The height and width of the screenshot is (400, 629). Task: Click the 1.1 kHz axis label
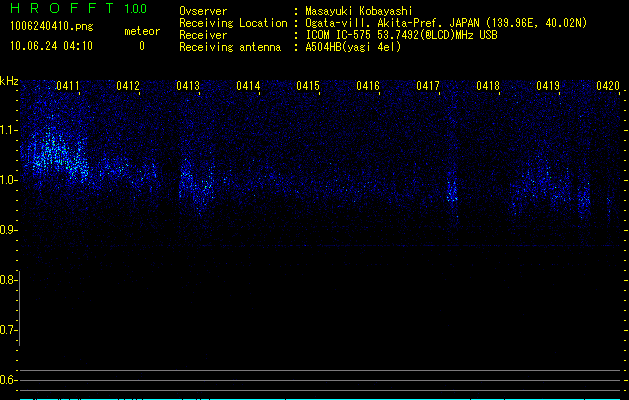click(8, 130)
